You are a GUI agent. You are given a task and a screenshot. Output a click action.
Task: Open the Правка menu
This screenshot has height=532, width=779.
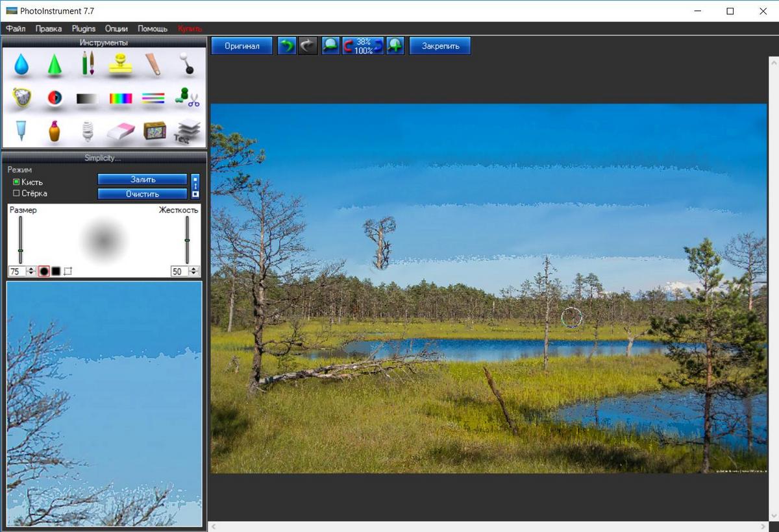pos(49,29)
